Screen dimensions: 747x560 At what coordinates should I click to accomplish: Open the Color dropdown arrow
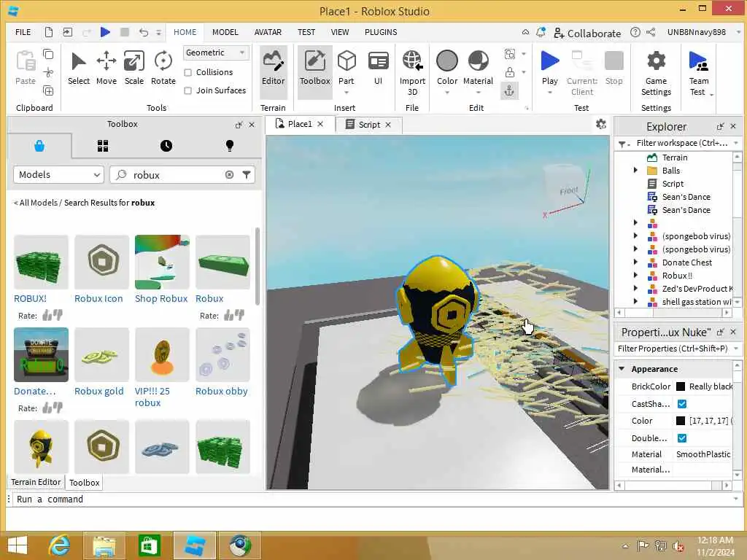447,93
